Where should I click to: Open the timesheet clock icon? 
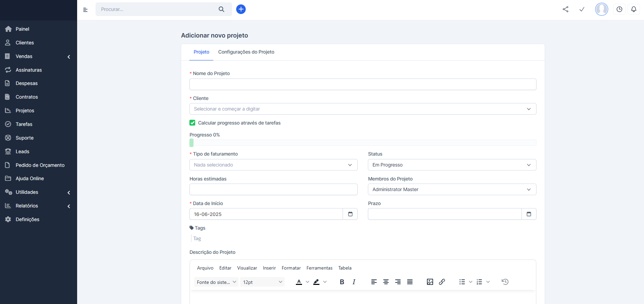point(619,9)
